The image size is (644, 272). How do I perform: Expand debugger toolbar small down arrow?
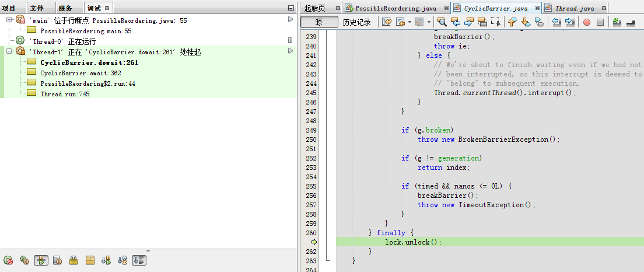(148, 251)
